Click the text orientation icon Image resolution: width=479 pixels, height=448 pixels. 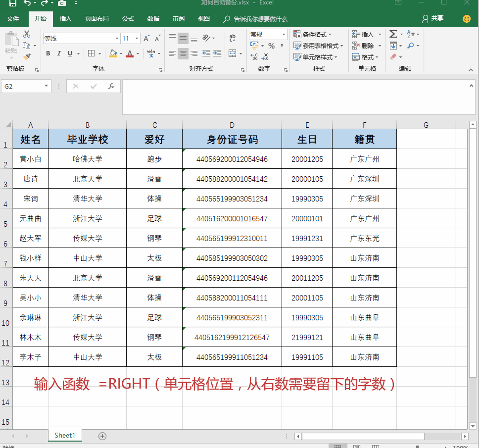207,38
